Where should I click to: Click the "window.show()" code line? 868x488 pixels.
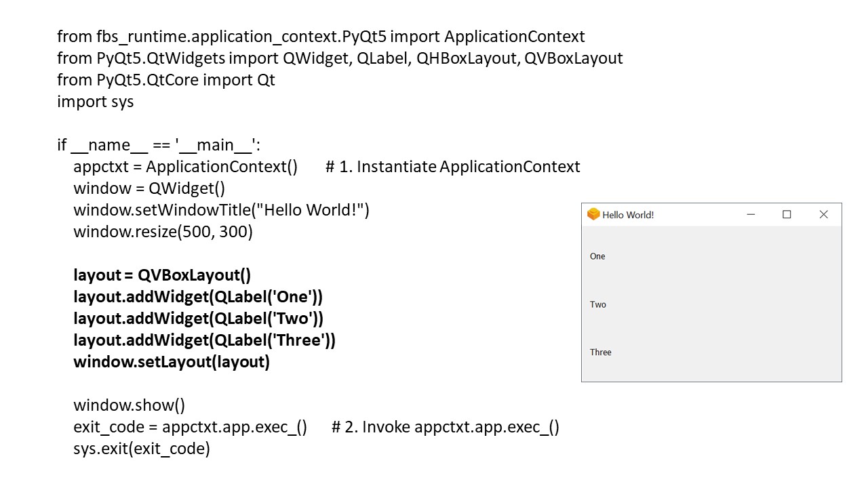click(x=129, y=405)
